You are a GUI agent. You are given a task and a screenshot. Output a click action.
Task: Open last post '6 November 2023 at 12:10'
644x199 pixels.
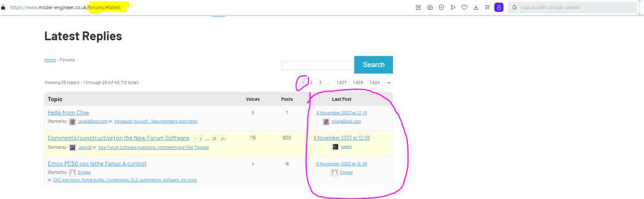coord(342,113)
